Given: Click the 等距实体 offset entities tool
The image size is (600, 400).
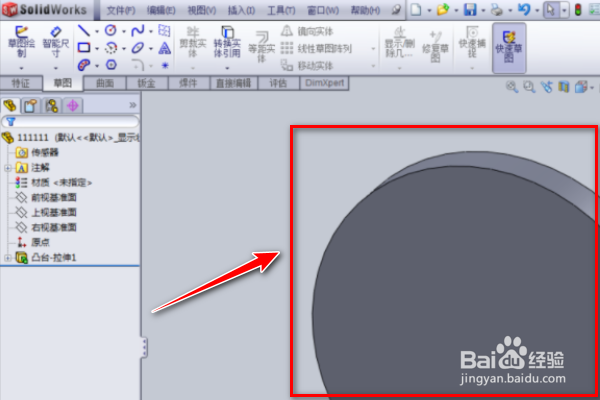Looking at the screenshot, I should (x=261, y=47).
